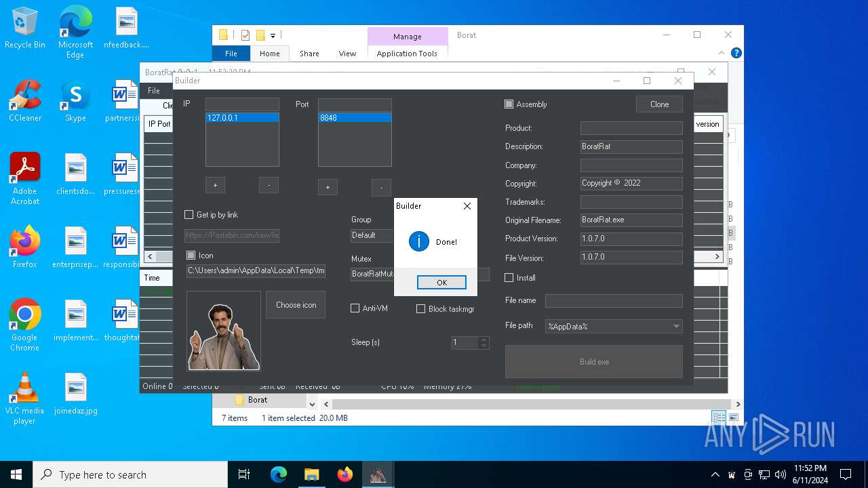Open the File path dropdown
The width and height of the screenshot is (868, 488).
(x=676, y=327)
